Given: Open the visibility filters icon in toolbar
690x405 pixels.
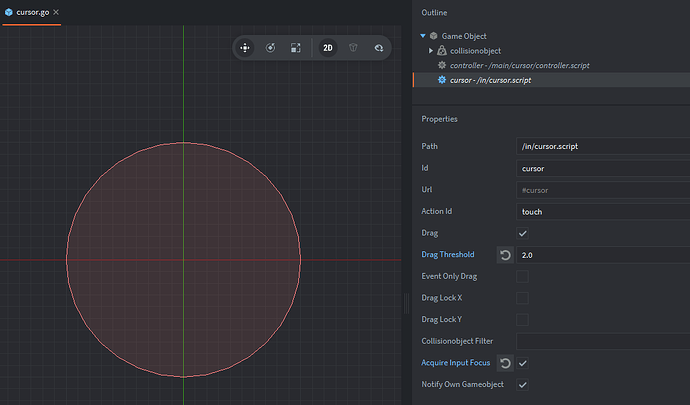Looking at the screenshot, I should pos(378,48).
